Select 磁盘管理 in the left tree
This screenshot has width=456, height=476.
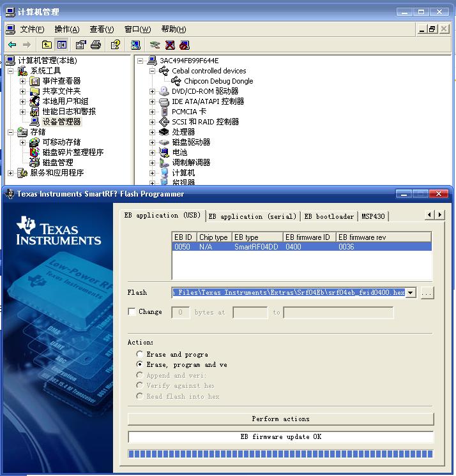(57, 163)
